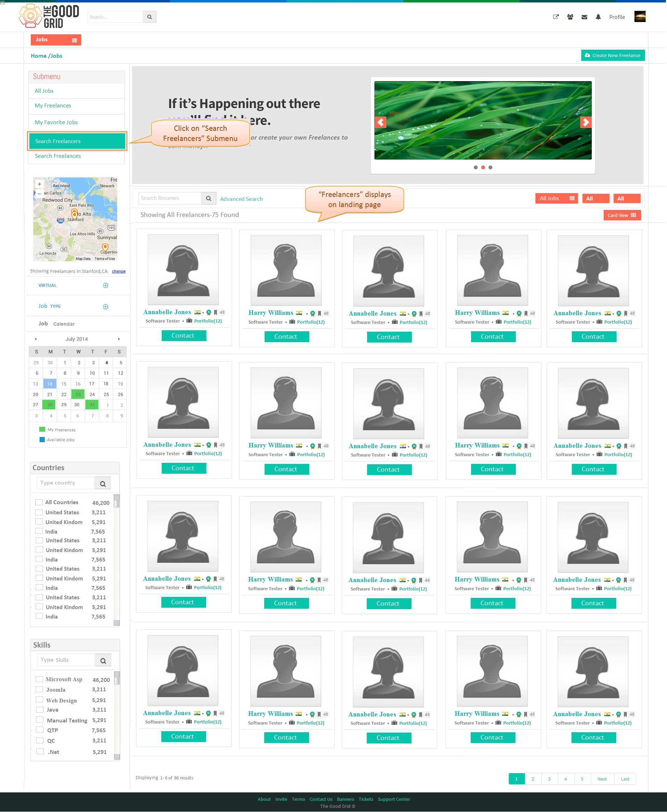Go to next month in calendar

(119, 339)
